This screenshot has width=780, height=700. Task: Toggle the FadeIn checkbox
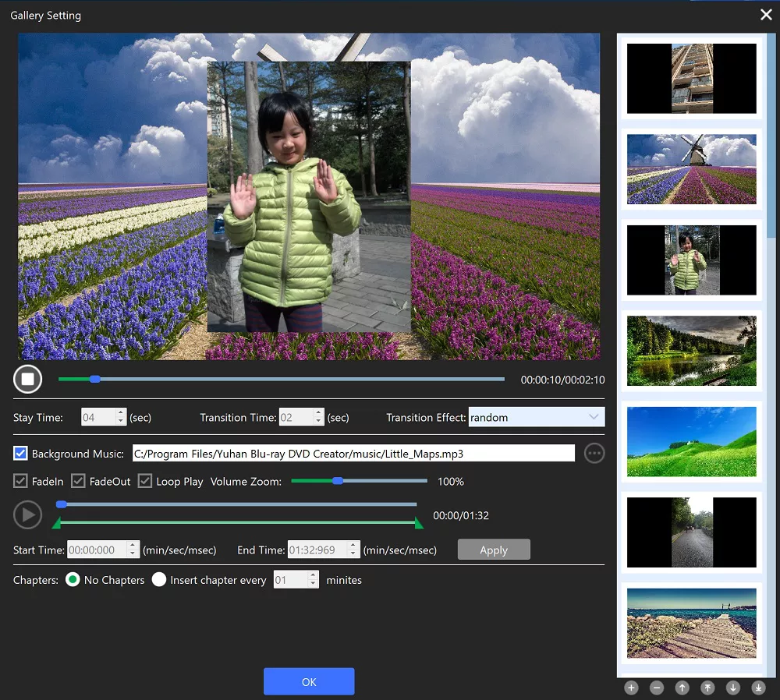click(x=21, y=481)
